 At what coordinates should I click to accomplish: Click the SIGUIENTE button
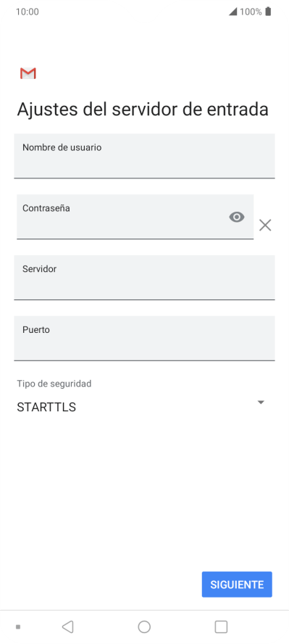(x=237, y=585)
